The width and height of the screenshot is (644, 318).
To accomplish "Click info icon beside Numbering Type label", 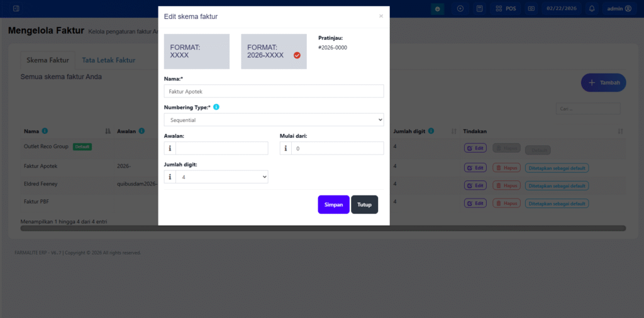I will point(216,107).
